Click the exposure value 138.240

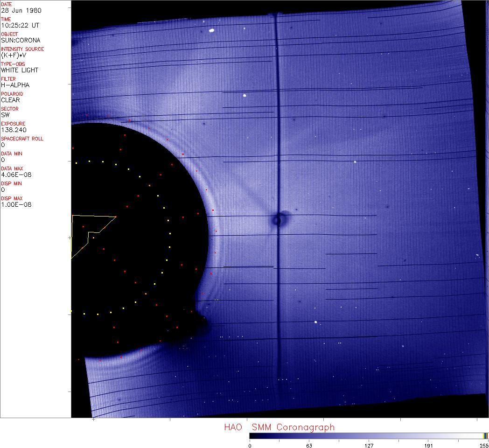tap(14, 130)
